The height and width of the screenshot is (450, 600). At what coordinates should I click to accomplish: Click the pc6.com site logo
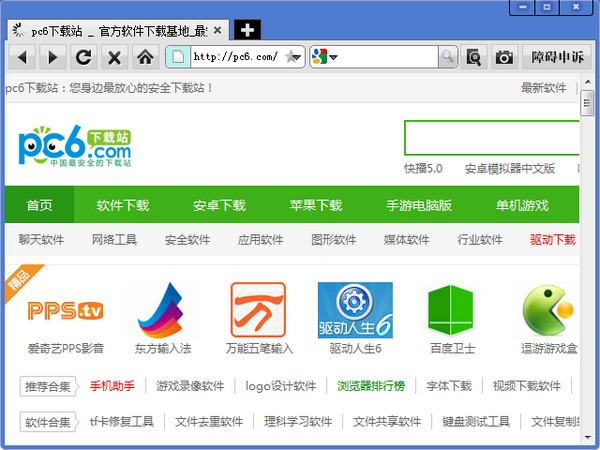pyautogui.click(x=75, y=146)
